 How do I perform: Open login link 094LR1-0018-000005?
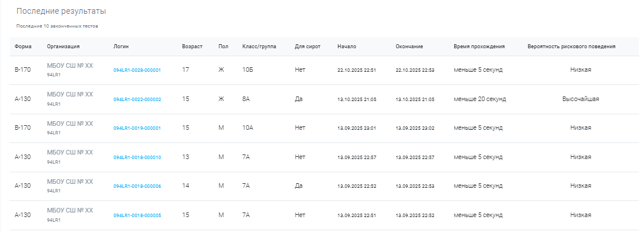[137, 215]
